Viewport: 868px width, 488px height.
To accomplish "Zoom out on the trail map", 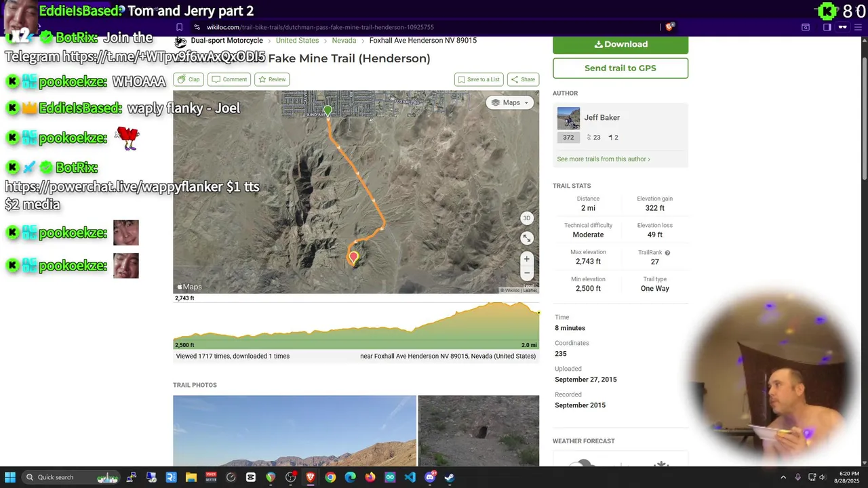I will tap(527, 273).
